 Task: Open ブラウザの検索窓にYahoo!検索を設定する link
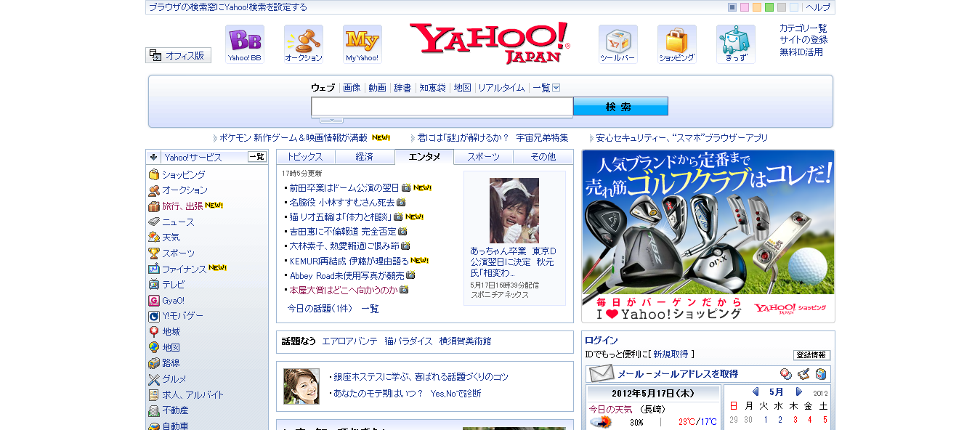coord(228,7)
